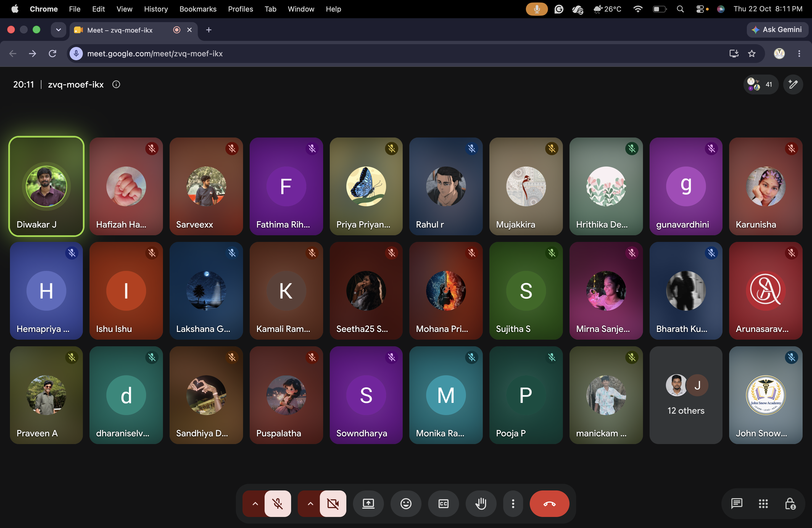Viewport: 812px width, 528px height.
Task: Toggle closed captions
Action: coord(443,503)
